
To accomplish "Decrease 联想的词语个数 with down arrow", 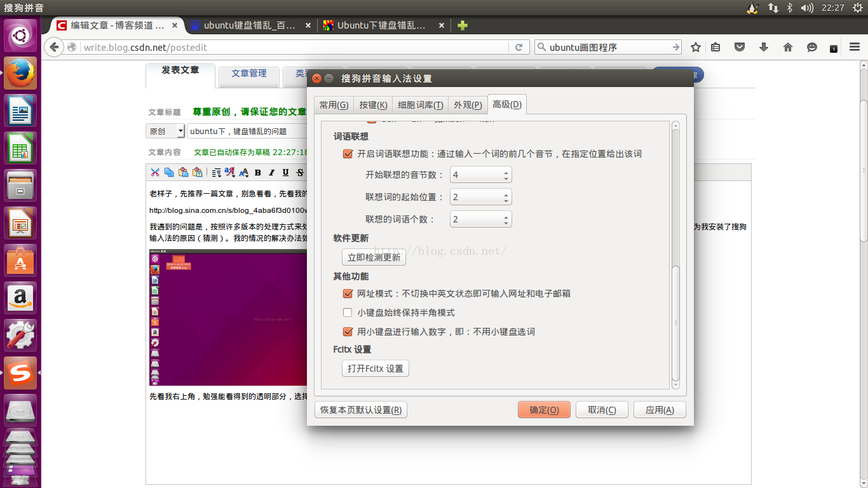I will [506, 222].
